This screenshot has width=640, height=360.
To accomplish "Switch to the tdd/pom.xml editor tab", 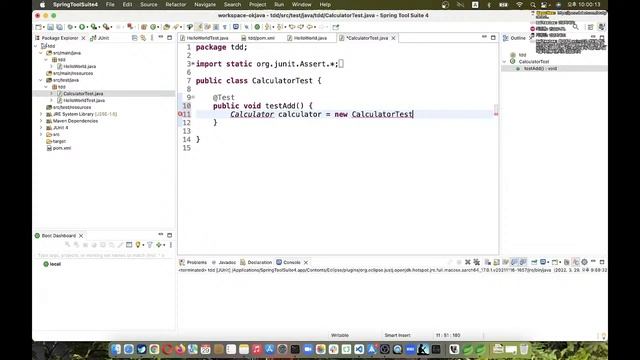I will 261,38.
